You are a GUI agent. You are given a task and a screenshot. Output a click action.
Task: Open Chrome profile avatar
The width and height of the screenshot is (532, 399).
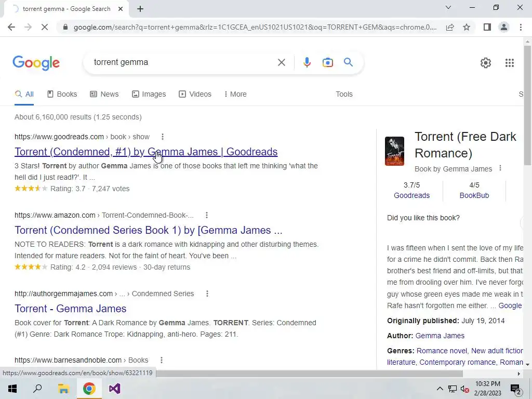(504, 27)
